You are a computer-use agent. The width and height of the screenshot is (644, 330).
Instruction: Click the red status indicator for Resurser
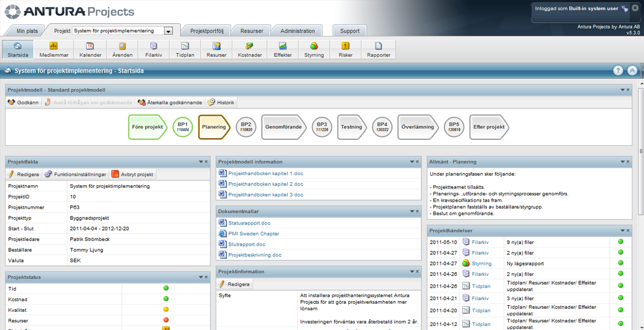pos(166,320)
